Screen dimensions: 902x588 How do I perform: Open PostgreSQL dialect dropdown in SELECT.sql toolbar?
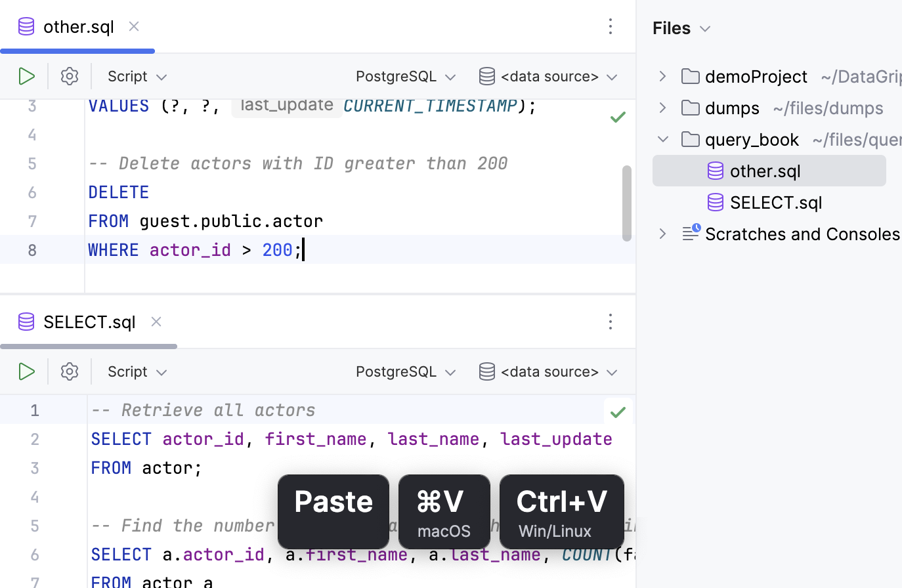(406, 371)
